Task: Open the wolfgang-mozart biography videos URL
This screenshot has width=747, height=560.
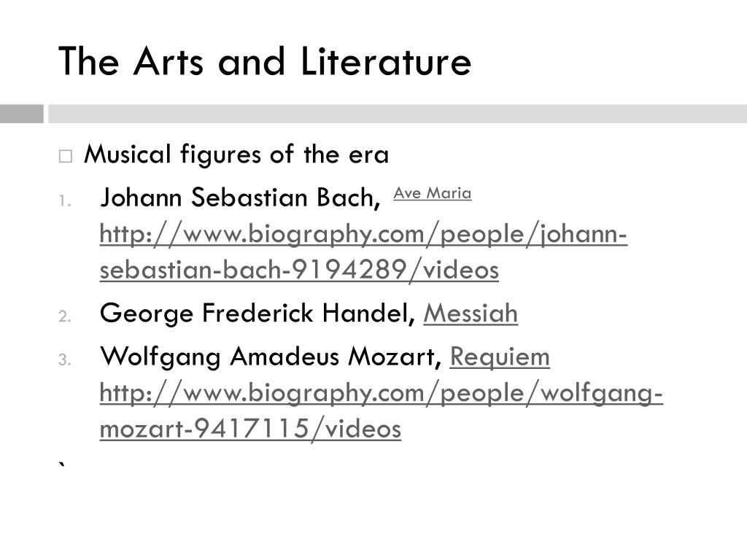Action: pyautogui.click(x=381, y=411)
